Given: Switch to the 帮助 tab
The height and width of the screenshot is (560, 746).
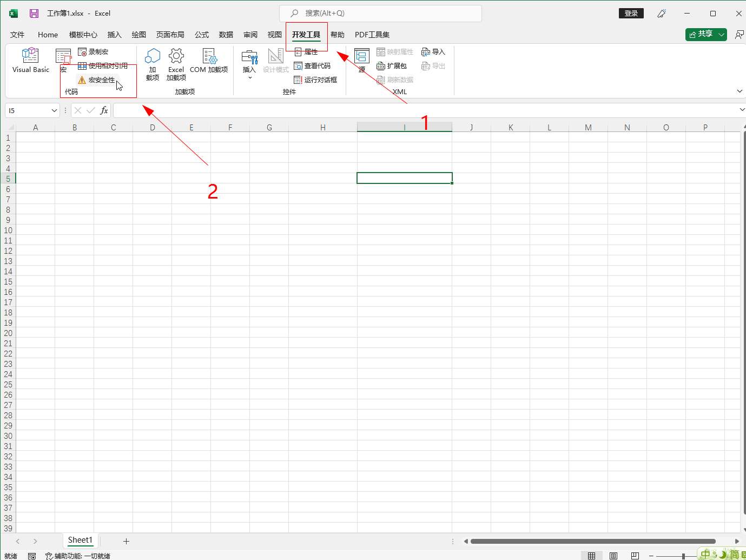Looking at the screenshot, I should [x=338, y=35].
